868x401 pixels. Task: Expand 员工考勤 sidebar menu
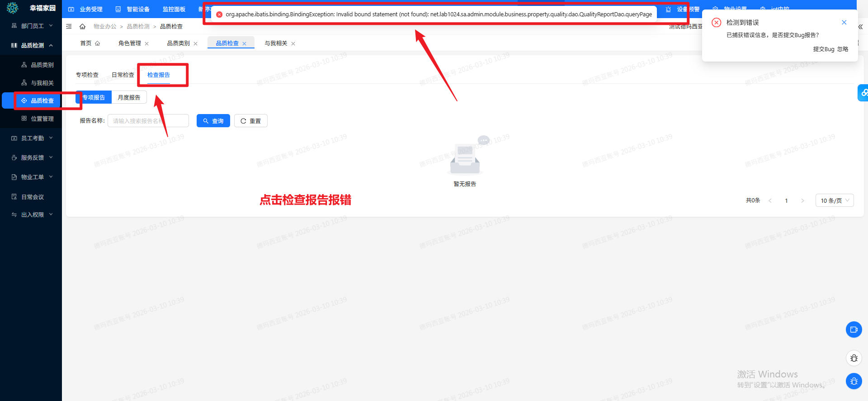[x=31, y=138]
